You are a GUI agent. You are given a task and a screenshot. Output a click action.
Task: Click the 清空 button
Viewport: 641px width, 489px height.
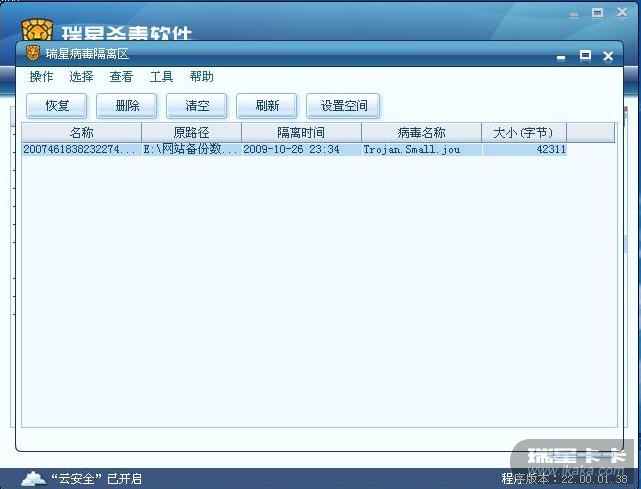coord(197,106)
